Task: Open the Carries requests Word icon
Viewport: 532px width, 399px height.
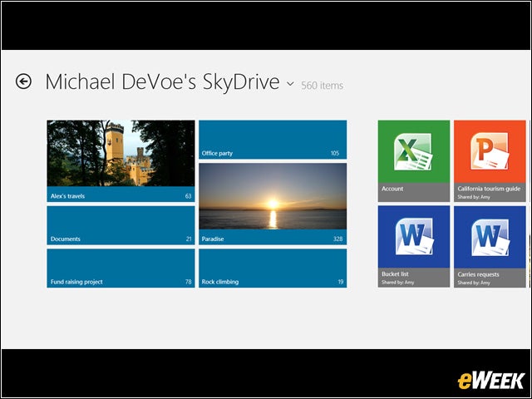Action: pyautogui.click(x=490, y=237)
